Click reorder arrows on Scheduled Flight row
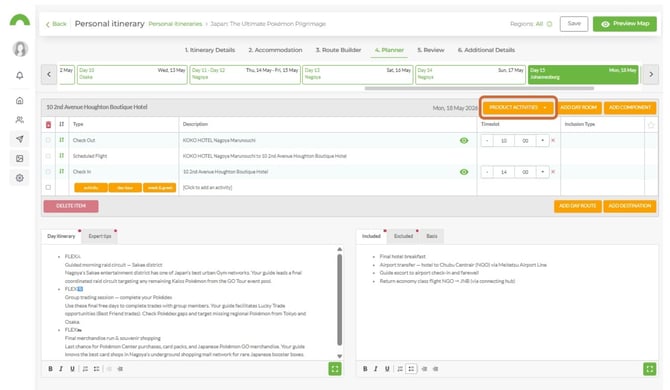The width and height of the screenshot is (670, 390). tap(62, 156)
